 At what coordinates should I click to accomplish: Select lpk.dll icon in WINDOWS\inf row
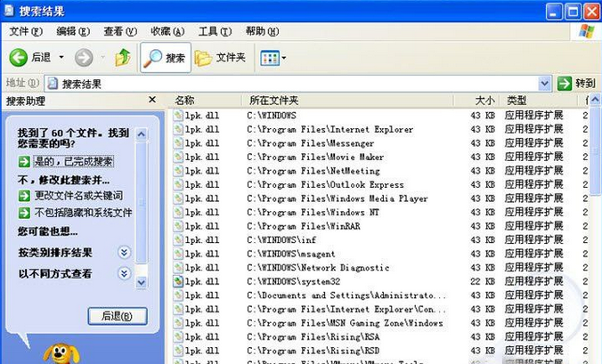click(178, 239)
